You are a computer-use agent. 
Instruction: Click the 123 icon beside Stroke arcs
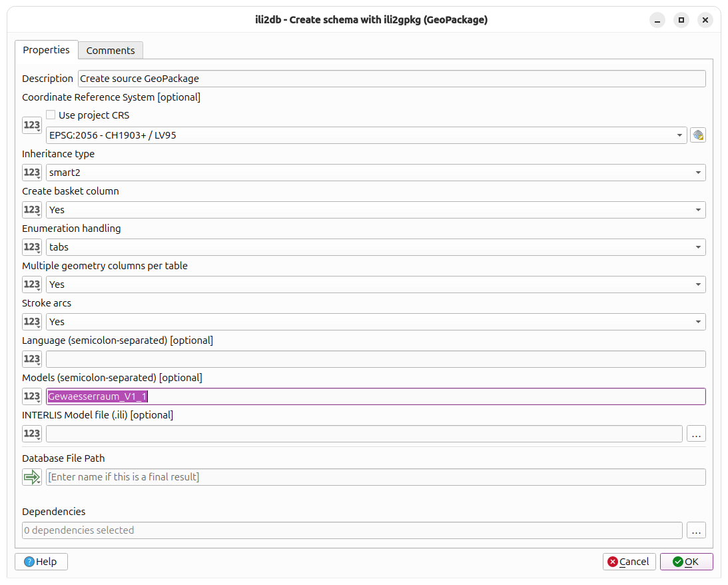[x=31, y=322]
